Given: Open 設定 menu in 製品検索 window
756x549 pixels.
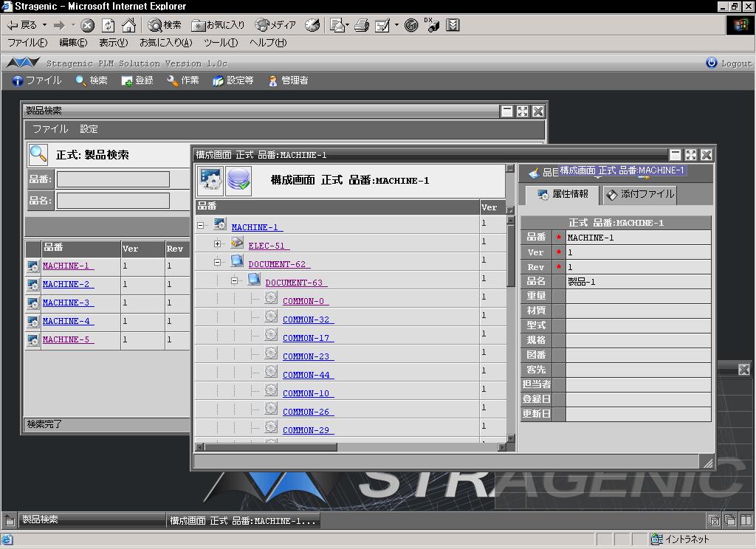Looking at the screenshot, I should pos(89,129).
